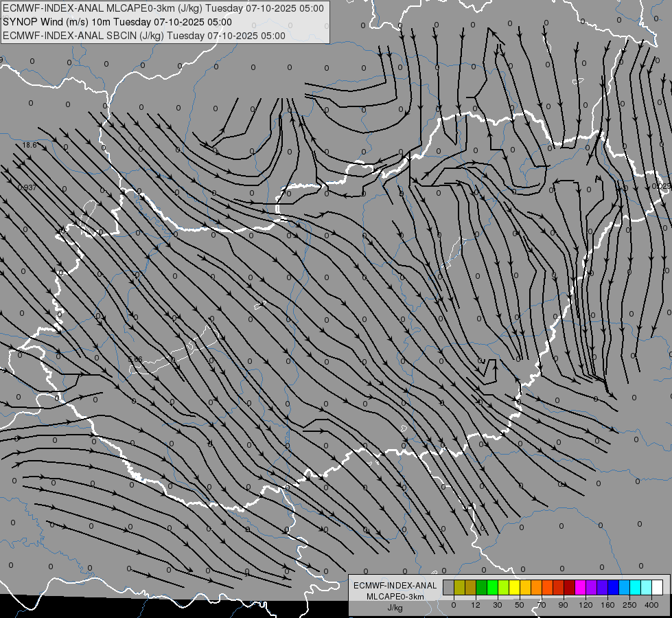Click the MLCAPE0-3km header line
Image resolution: width=672 pixels, height=618 pixels.
pos(163,8)
